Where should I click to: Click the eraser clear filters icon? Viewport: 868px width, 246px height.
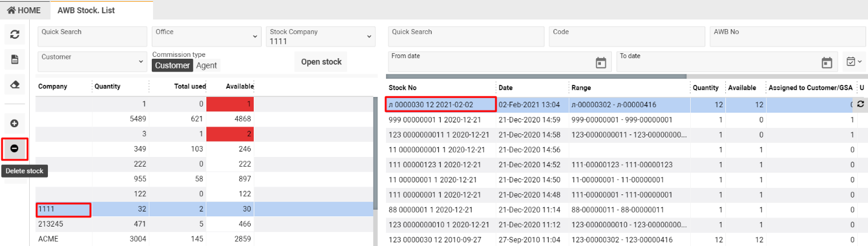(x=15, y=85)
